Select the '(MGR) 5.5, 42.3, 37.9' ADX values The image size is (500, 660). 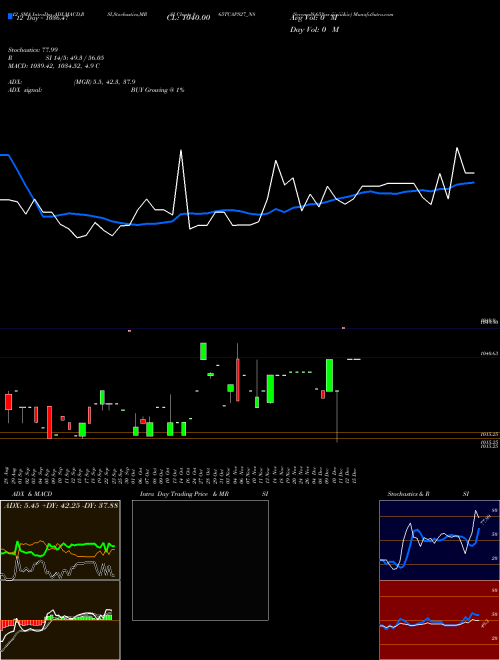pos(104,82)
